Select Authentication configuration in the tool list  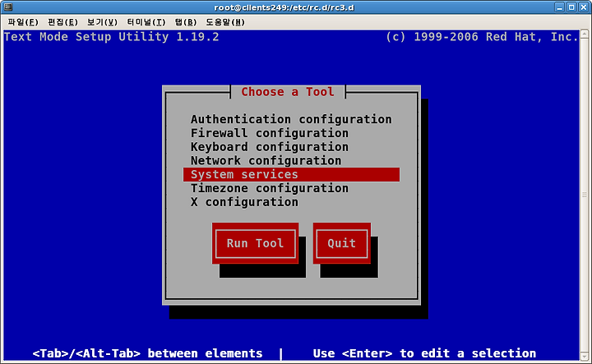291,119
